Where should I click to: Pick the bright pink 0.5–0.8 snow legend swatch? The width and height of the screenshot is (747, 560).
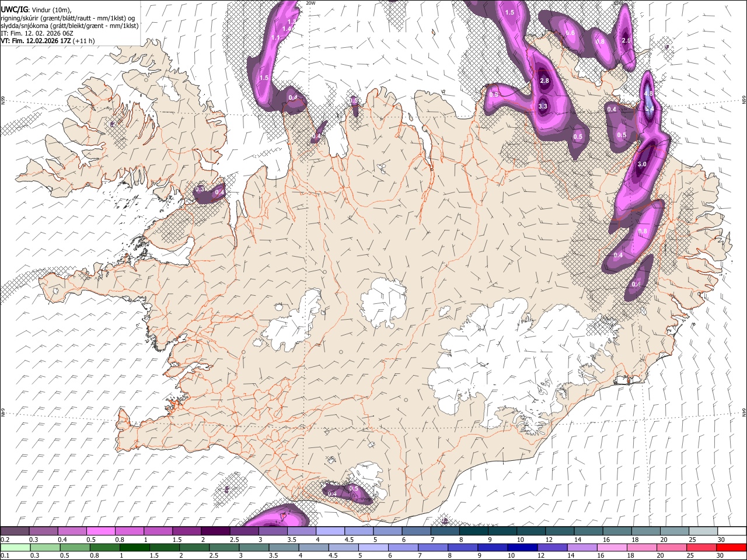tap(100, 531)
